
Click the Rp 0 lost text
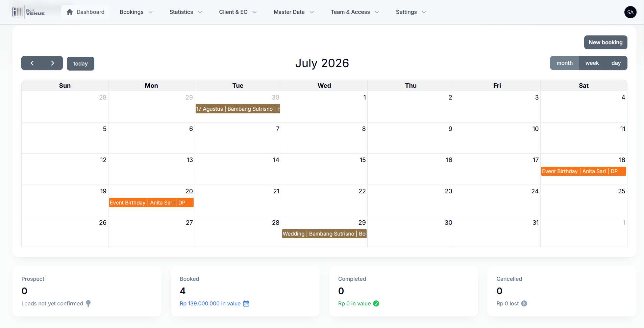[x=507, y=303]
